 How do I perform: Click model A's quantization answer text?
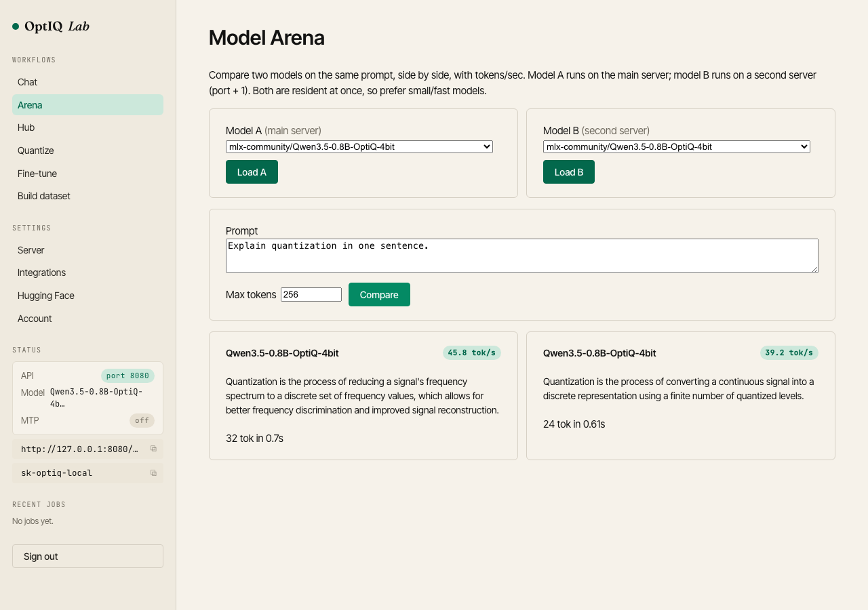362,396
